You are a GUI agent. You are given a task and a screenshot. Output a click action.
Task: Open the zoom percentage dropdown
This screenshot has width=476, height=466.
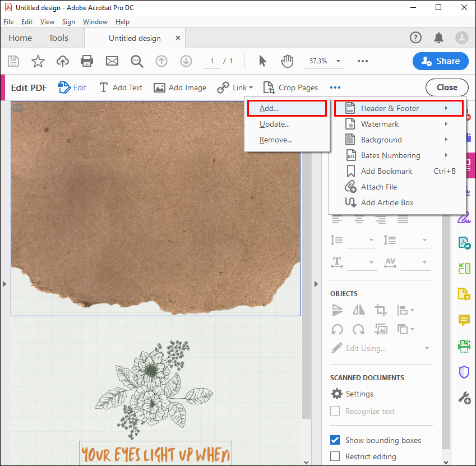click(x=338, y=61)
